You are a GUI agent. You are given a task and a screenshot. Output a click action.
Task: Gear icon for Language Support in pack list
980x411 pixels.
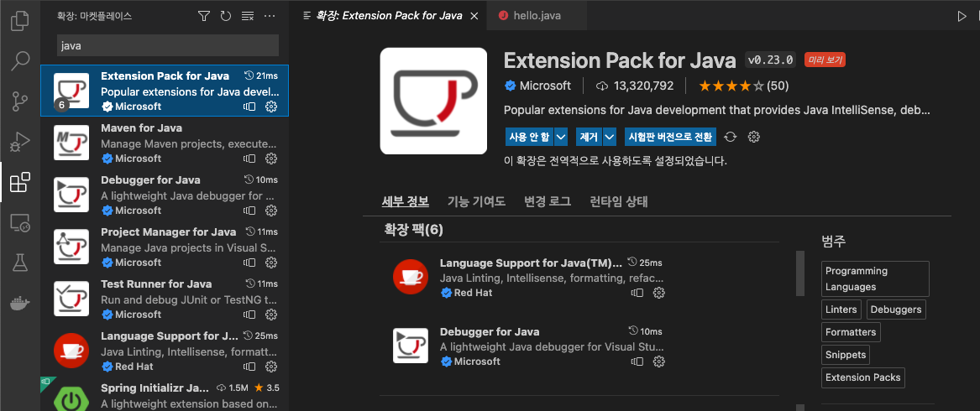[x=658, y=293]
